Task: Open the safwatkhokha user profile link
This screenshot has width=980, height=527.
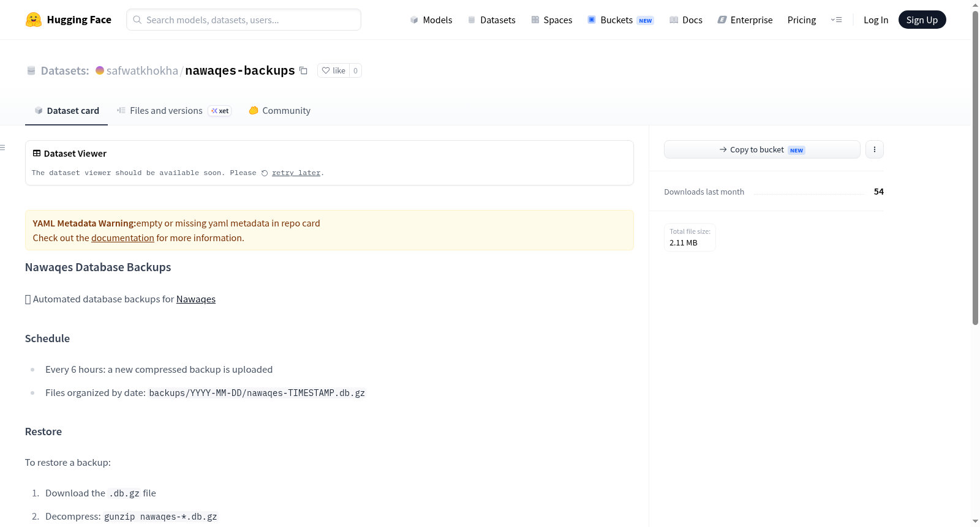Action: pyautogui.click(x=142, y=70)
